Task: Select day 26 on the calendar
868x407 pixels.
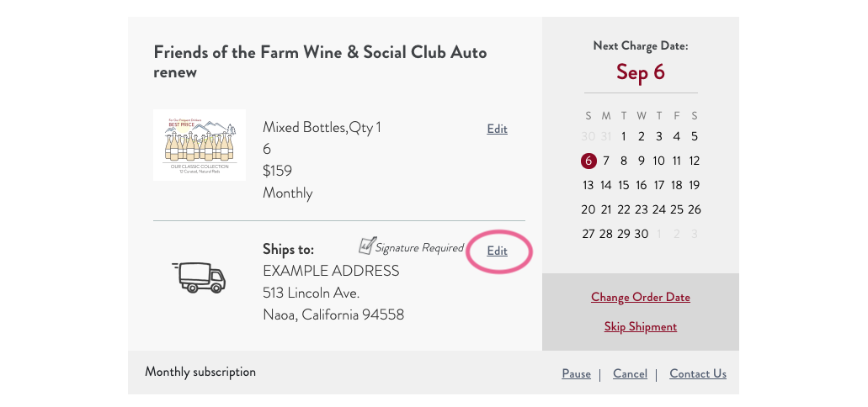Action: (694, 209)
